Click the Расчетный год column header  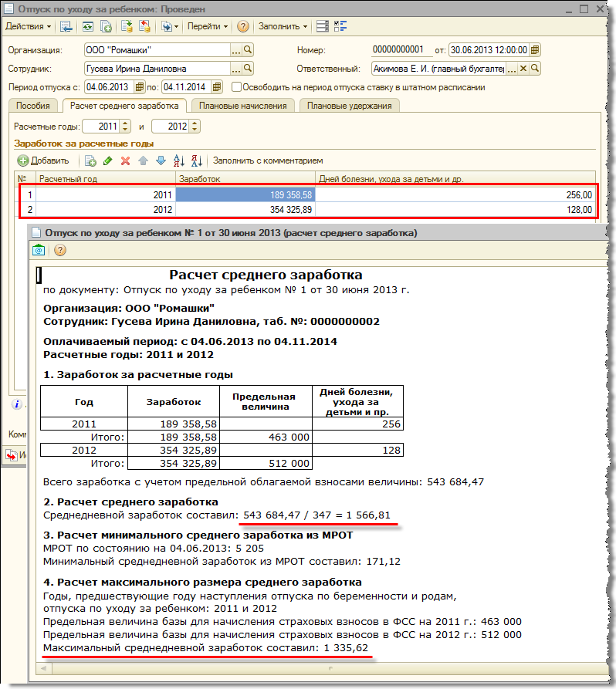(x=106, y=179)
